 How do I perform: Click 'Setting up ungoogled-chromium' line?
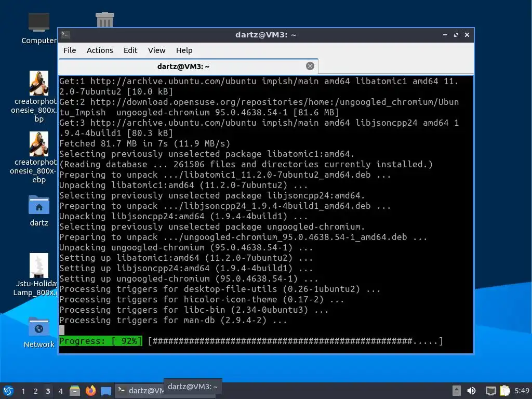(189, 278)
